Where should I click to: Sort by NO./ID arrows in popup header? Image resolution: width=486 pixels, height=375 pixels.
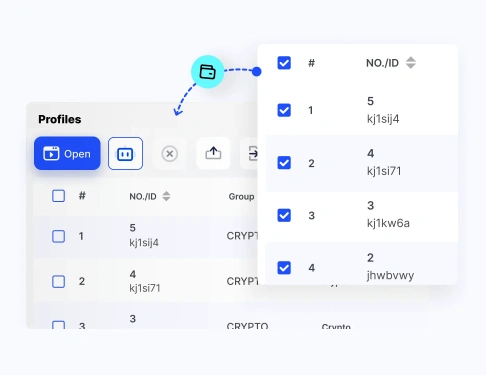point(411,63)
